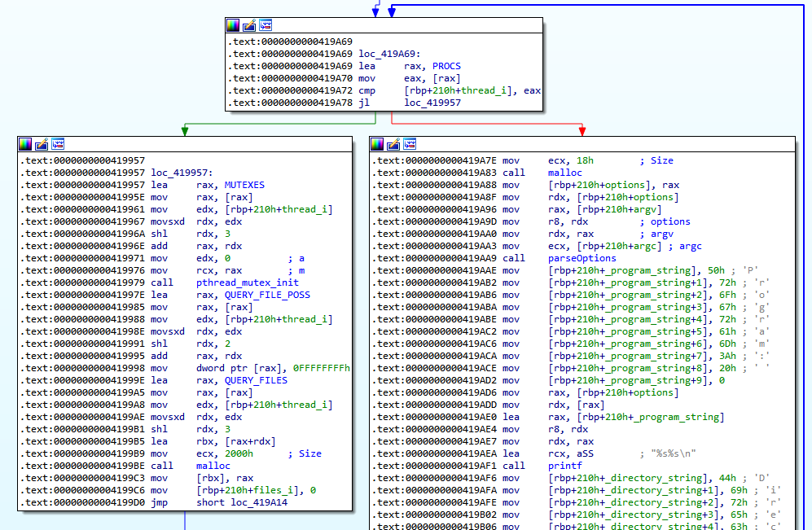Screen dimensions: 812x530
Task: Click the group-nodes icon on the loc_419A69 node
Action: 266,25
